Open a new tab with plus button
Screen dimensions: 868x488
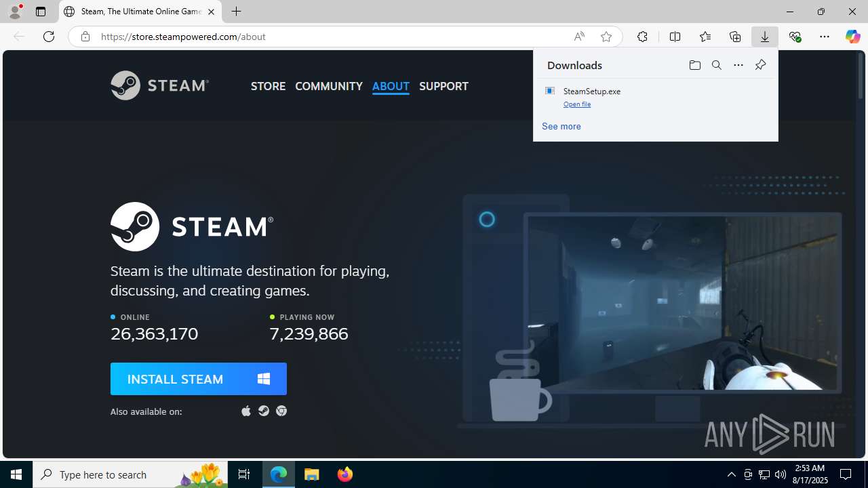pyautogui.click(x=237, y=12)
